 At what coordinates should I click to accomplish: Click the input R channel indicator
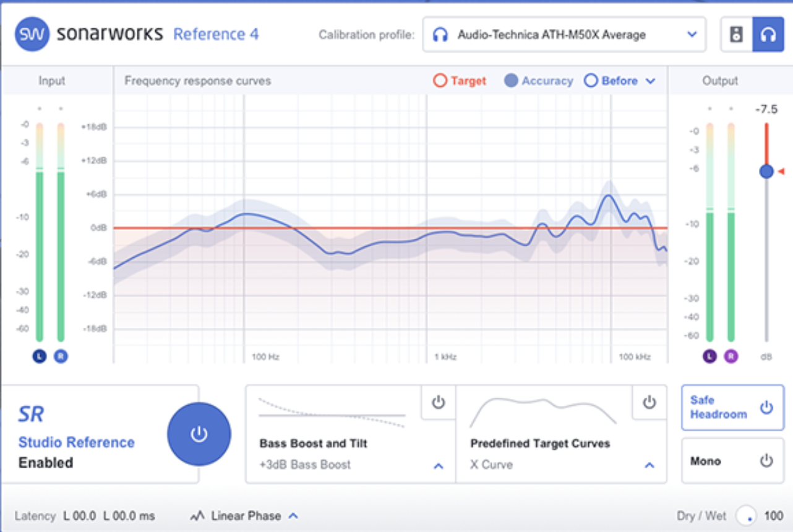pyautogui.click(x=61, y=356)
